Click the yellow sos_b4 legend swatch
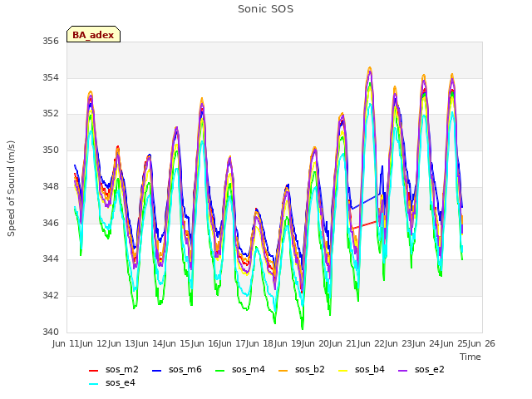Viewport: 532px width, 399px height. (x=343, y=371)
